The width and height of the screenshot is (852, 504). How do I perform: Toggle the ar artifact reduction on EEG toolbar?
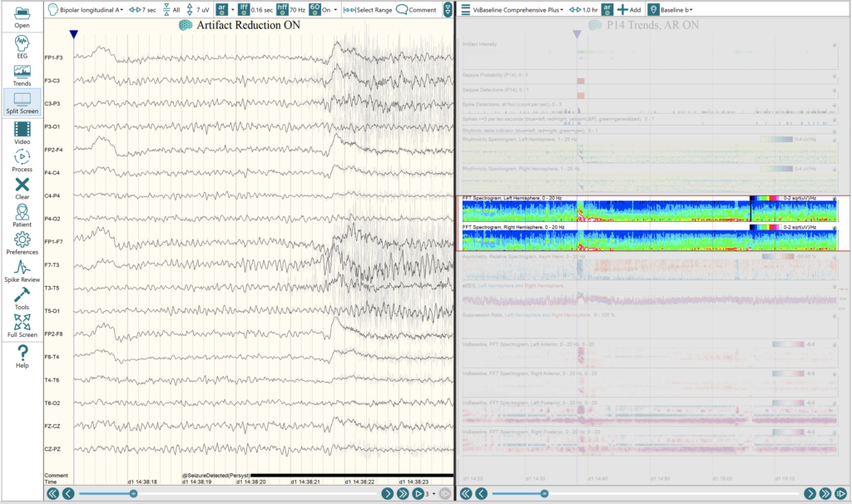click(x=223, y=9)
